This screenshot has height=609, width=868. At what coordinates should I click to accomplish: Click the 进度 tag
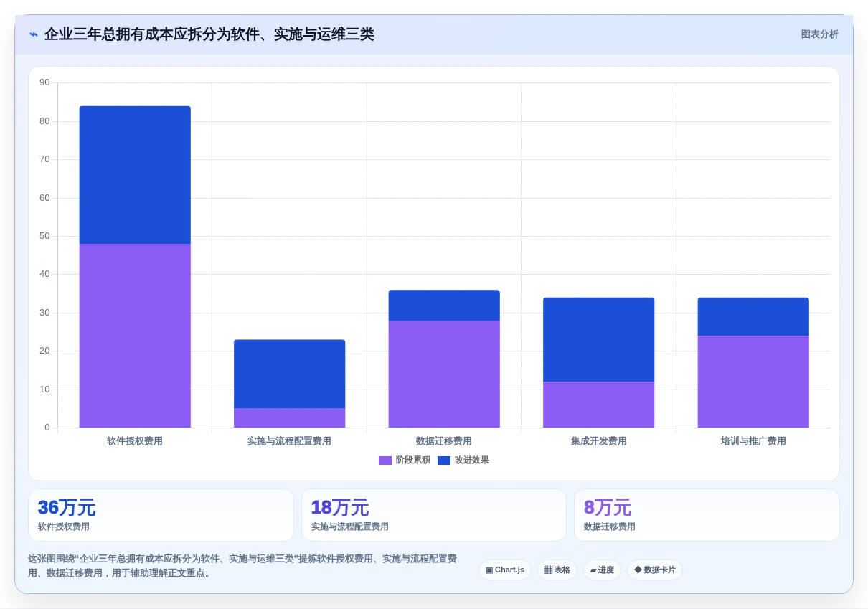coord(602,570)
